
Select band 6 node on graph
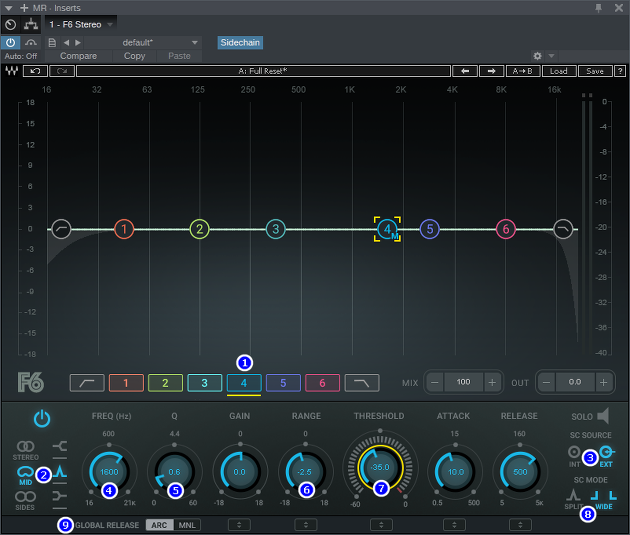coord(506,229)
